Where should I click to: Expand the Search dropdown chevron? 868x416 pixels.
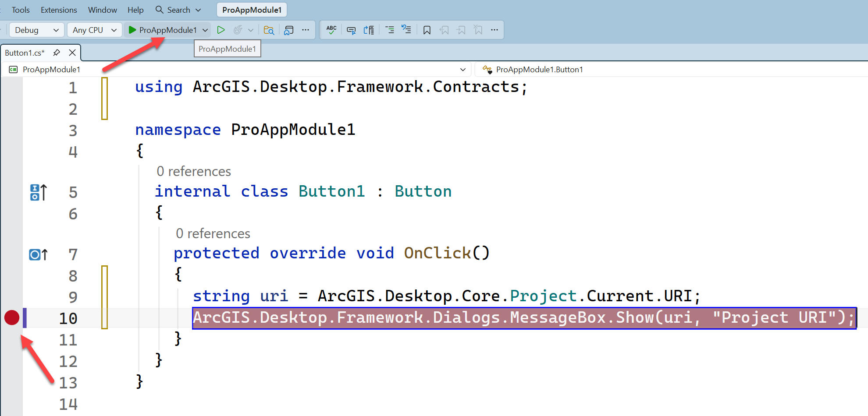click(x=198, y=10)
